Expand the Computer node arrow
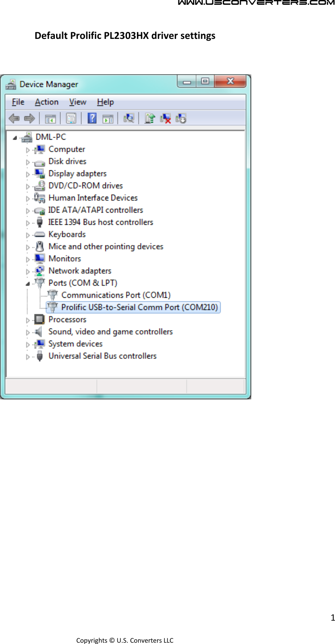 (28, 150)
